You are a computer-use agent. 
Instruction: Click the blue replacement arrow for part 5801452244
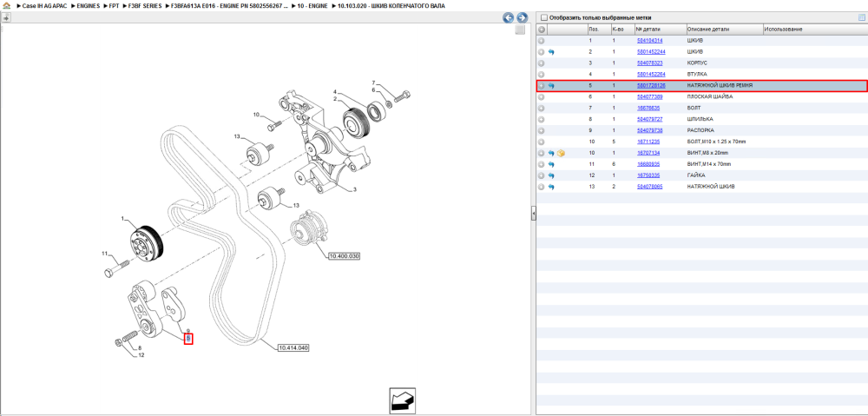tap(551, 52)
